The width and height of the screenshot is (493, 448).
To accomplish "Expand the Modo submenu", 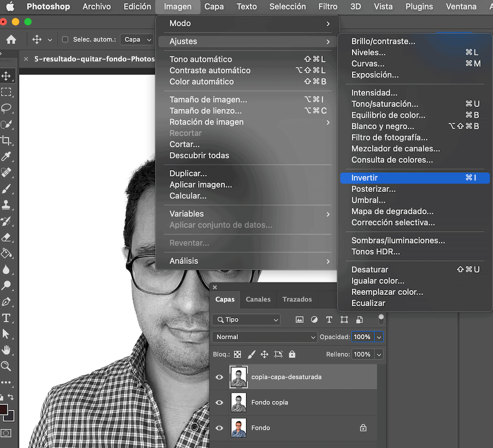I will [248, 24].
